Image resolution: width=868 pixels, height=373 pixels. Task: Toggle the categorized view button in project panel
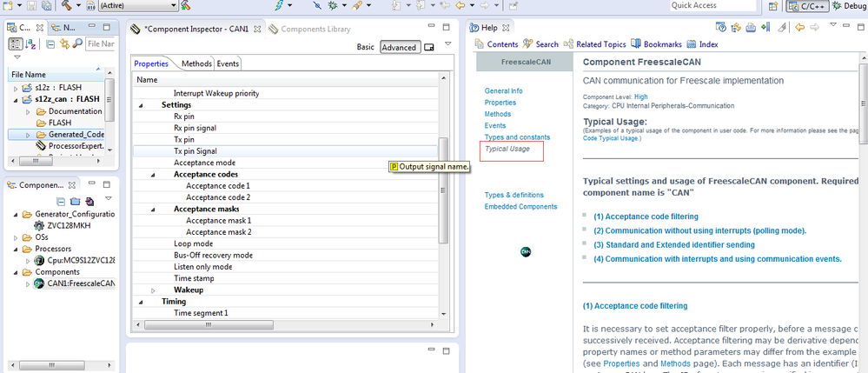click(16, 43)
